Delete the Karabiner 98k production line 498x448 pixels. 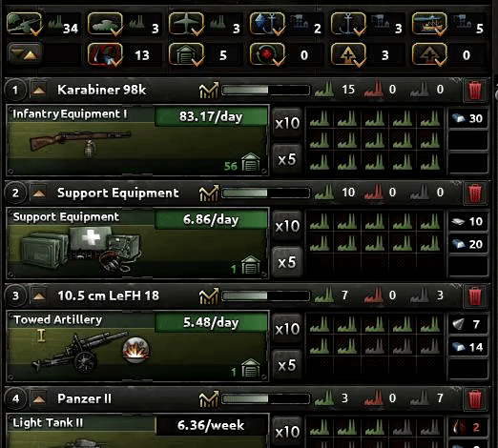pos(475,91)
